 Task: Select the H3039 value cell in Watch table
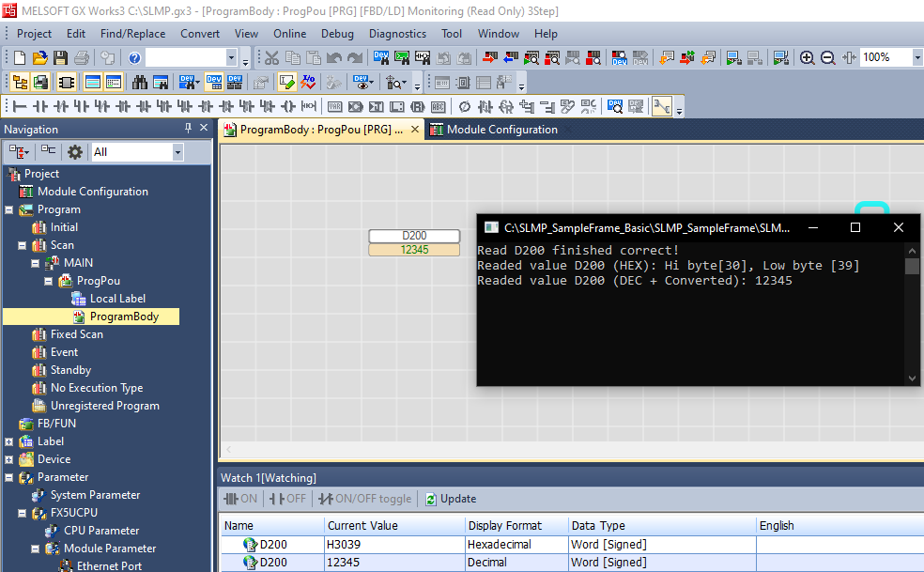[x=394, y=545]
